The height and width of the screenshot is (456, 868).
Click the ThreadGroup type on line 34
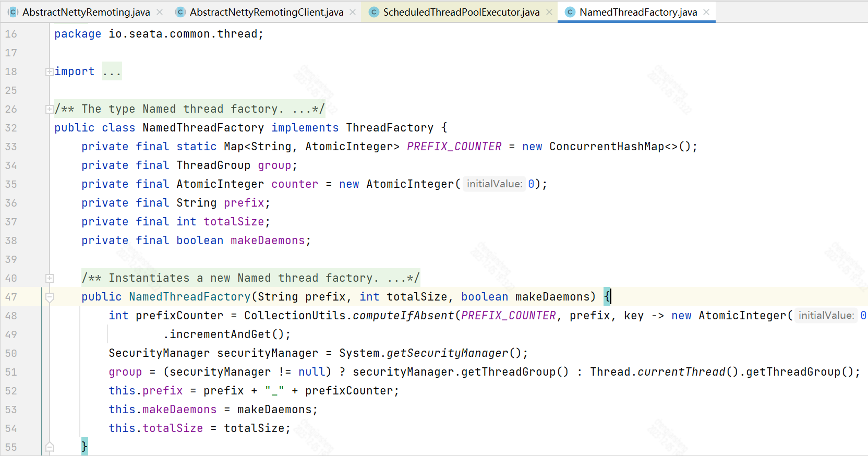213,165
